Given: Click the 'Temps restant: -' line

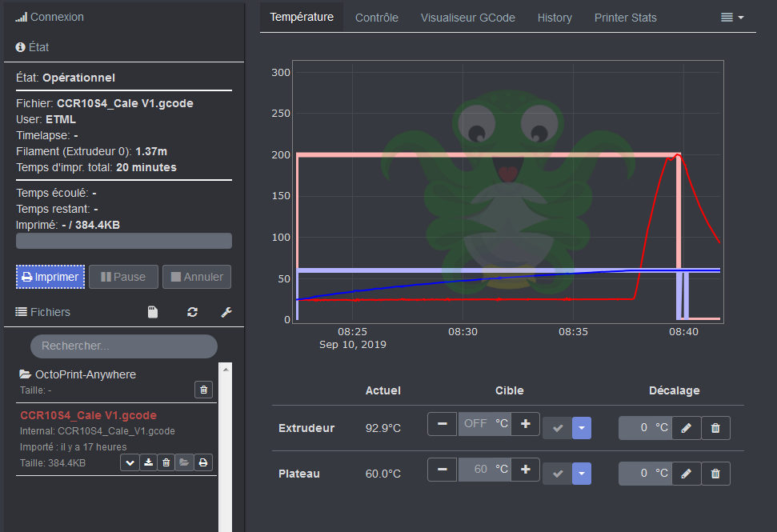Looking at the screenshot, I should tap(57, 209).
